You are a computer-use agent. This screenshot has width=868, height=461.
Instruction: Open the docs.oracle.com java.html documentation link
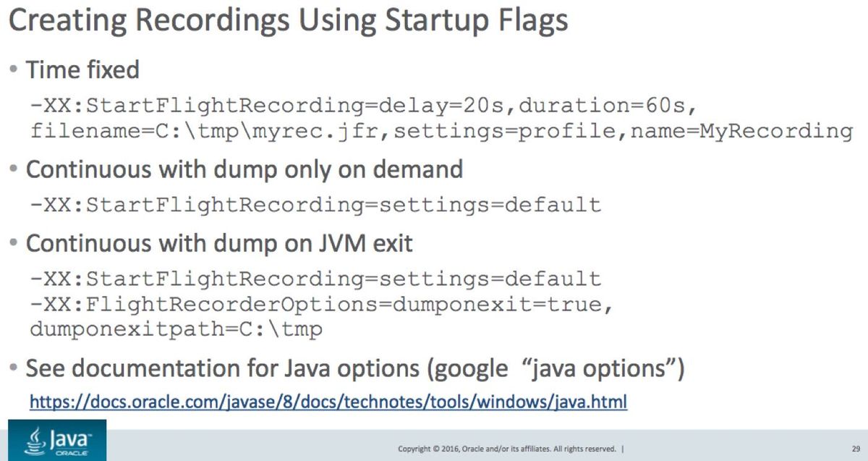coord(328,401)
